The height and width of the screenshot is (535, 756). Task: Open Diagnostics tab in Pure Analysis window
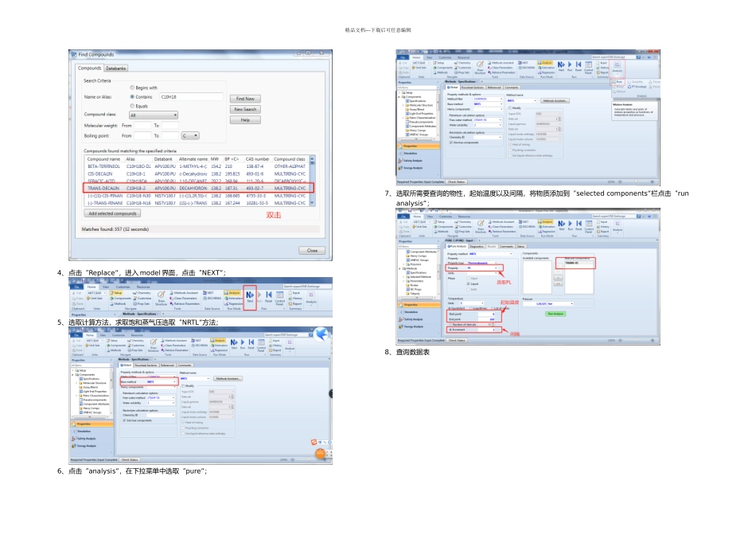point(477,247)
